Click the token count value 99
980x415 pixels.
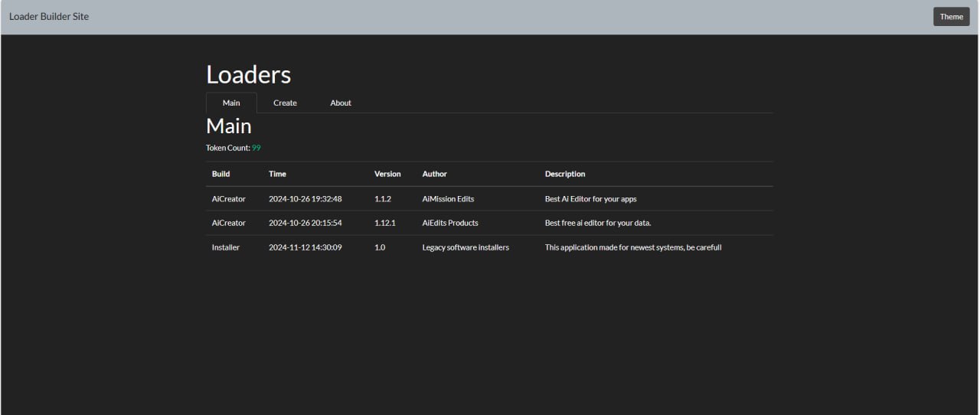coord(256,148)
